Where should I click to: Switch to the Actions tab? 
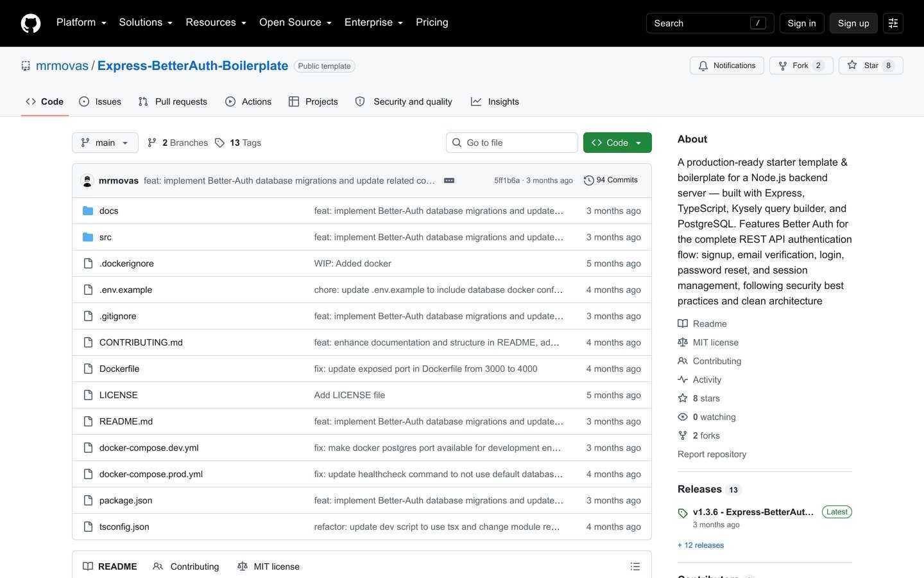coord(248,101)
